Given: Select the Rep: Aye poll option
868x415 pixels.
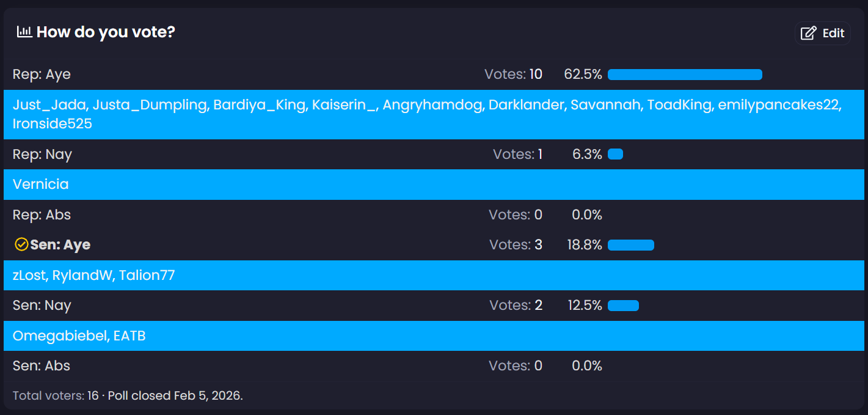Looking at the screenshot, I should coord(42,75).
